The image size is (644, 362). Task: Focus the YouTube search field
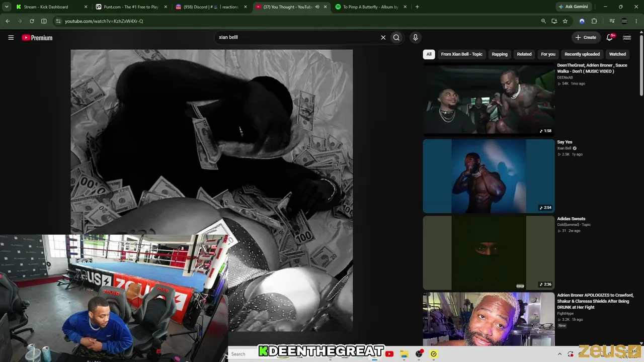pyautogui.click(x=297, y=37)
